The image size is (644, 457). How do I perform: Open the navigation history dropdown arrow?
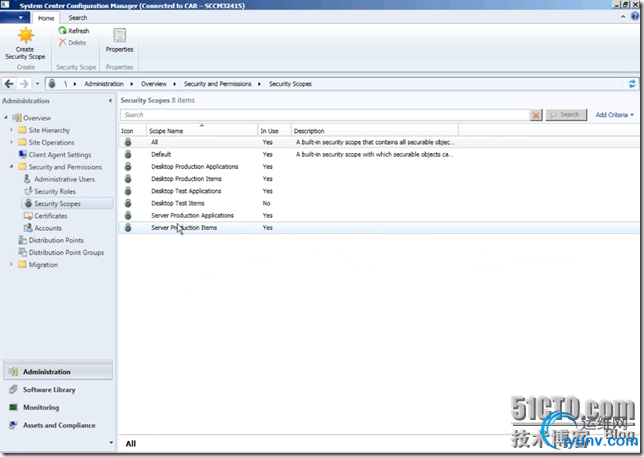pyautogui.click(x=37, y=84)
